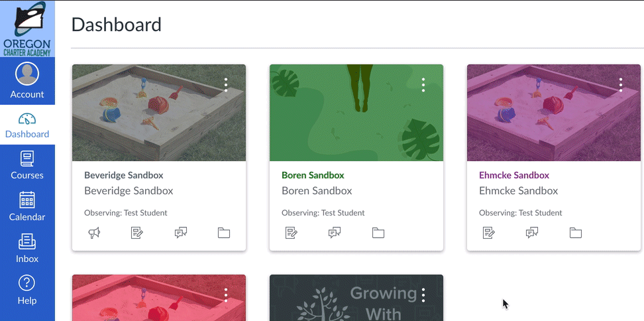The width and height of the screenshot is (644, 321).
Task: Open Inbox from the sidebar
Action: pos(27,248)
